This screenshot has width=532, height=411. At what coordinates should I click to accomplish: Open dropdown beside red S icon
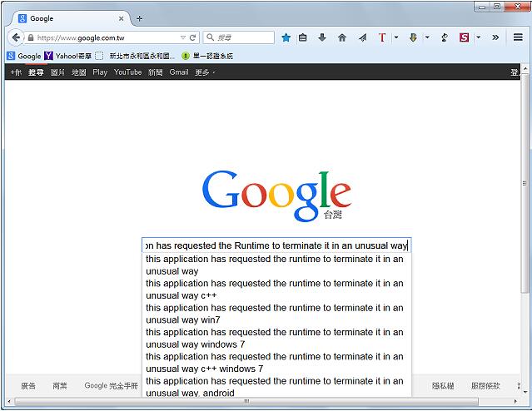click(478, 37)
